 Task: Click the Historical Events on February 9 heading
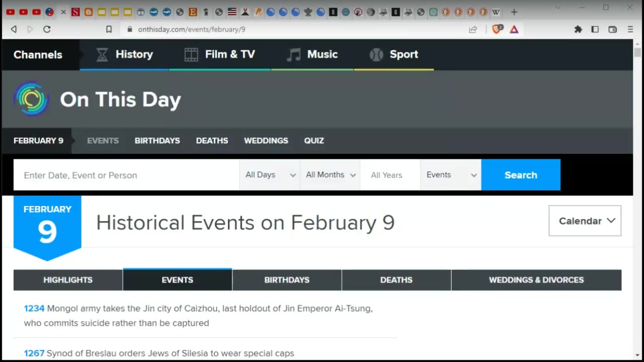click(x=246, y=223)
